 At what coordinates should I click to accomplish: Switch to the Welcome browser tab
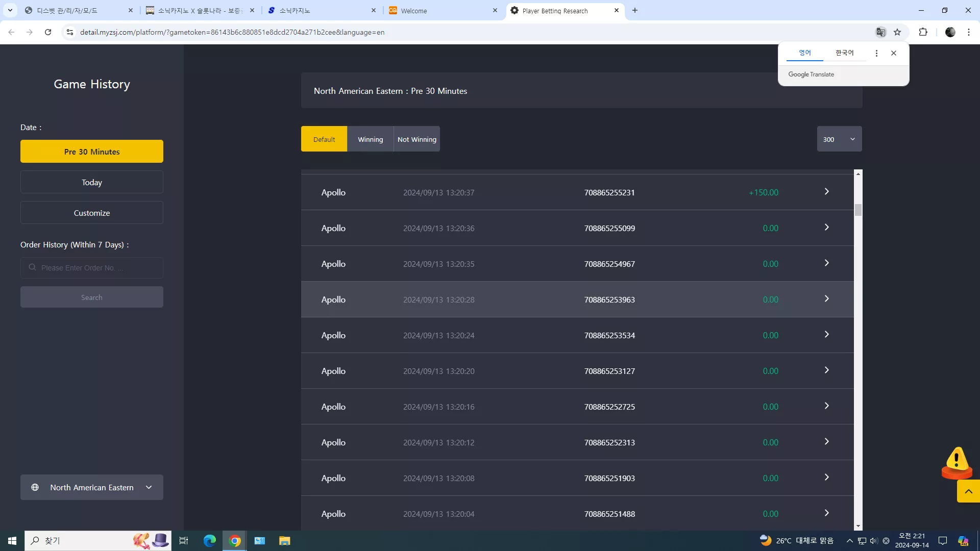(x=443, y=11)
